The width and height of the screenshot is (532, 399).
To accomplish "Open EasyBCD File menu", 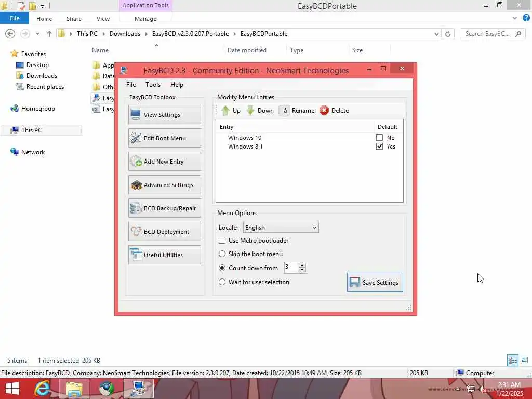I will tap(131, 85).
